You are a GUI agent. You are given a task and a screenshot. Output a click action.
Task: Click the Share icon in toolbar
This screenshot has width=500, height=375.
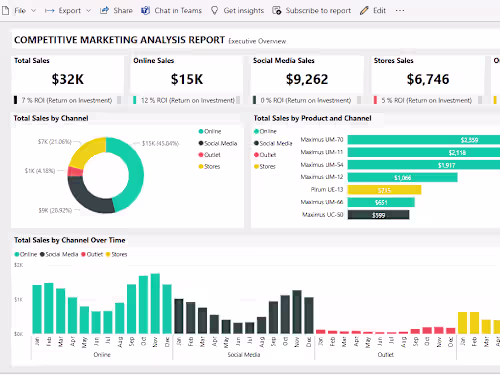click(104, 11)
